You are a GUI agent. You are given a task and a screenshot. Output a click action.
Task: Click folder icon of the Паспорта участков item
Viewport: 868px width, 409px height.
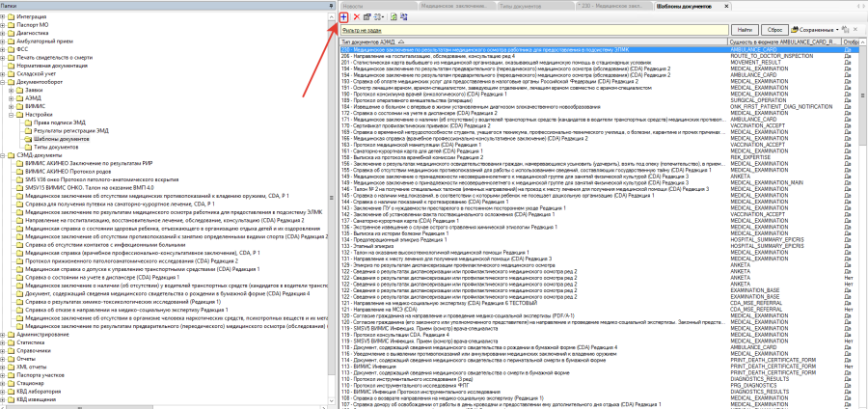pos(12,375)
